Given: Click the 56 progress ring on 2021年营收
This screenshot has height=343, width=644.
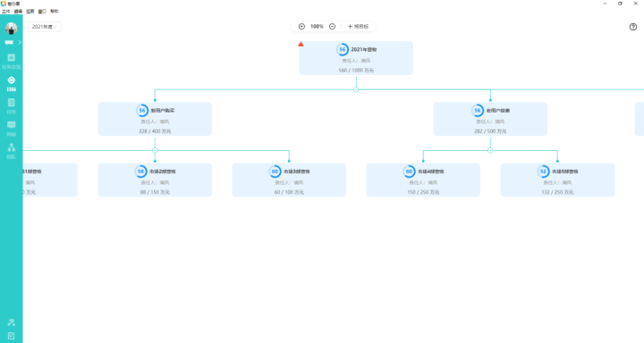Looking at the screenshot, I should 342,49.
